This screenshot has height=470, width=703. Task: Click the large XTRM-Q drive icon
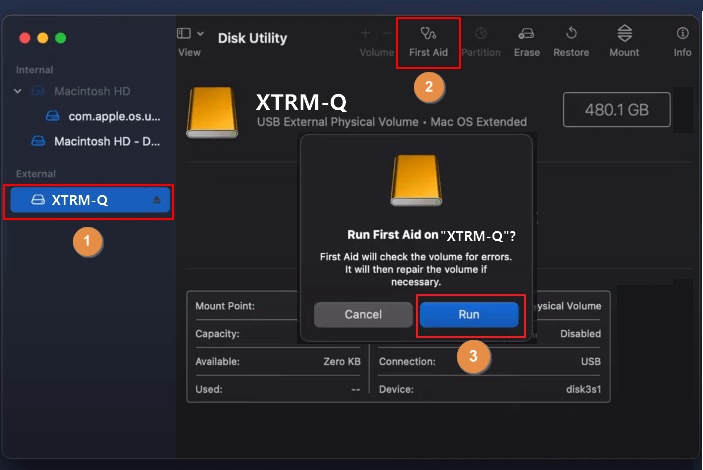pyautogui.click(x=211, y=109)
